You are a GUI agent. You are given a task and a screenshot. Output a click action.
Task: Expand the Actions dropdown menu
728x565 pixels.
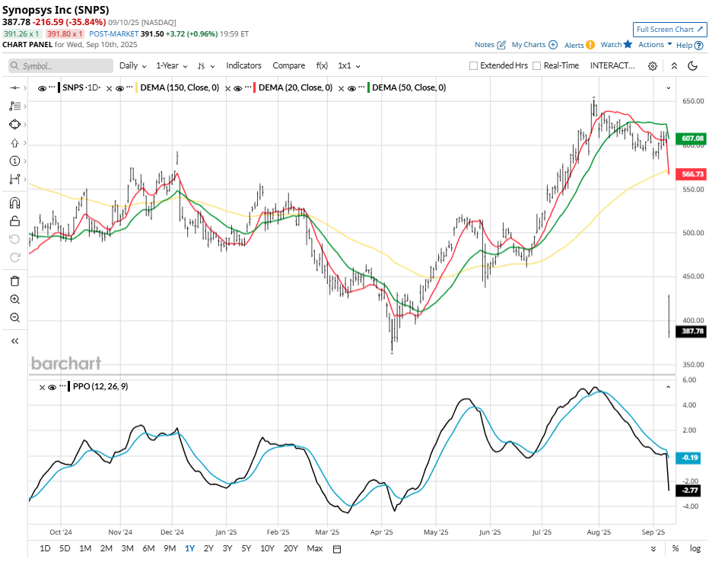click(x=655, y=45)
